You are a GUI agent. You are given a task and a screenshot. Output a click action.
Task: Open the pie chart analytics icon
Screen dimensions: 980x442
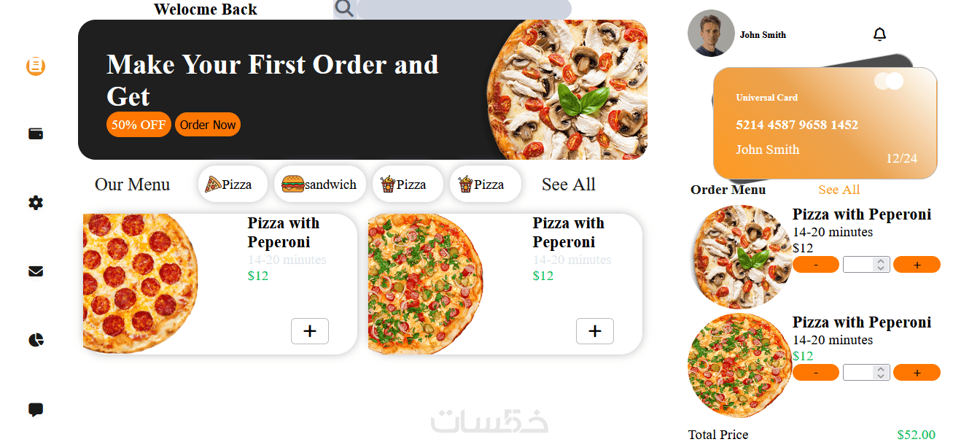pyautogui.click(x=36, y=340)
